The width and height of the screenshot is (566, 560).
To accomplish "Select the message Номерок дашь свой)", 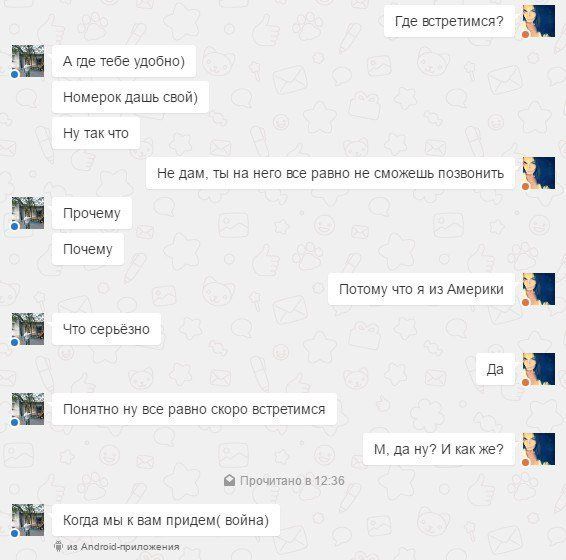I will click(130, 97).
